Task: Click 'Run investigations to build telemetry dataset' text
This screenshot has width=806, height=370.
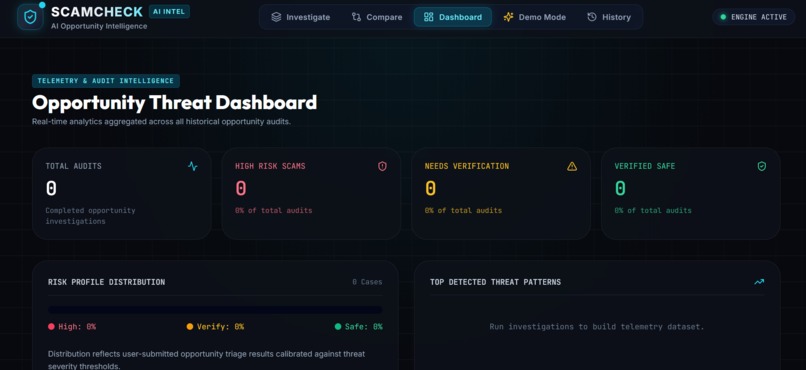Action: (x=597, y=326)
